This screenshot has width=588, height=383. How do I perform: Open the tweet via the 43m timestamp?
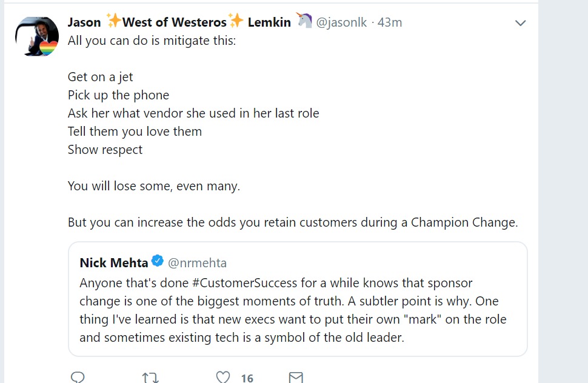click(x=390, y=22)
